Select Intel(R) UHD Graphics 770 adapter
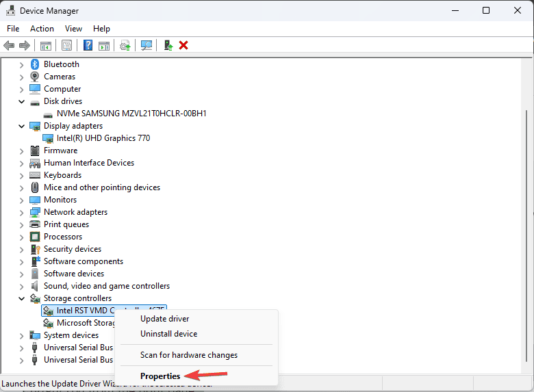The height and width of the screenshot is (392, 534). [x=103, y=138]
